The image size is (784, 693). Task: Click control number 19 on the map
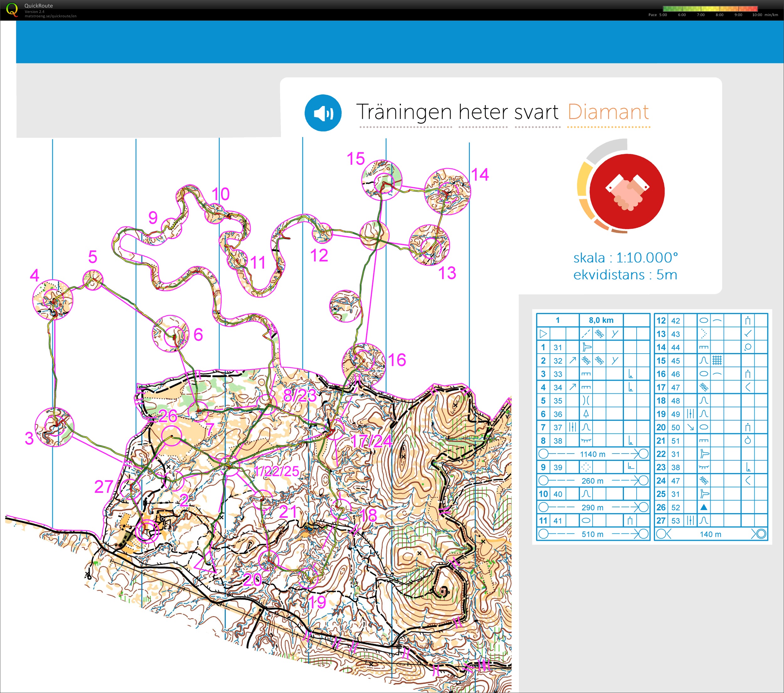tap(317, 602)
